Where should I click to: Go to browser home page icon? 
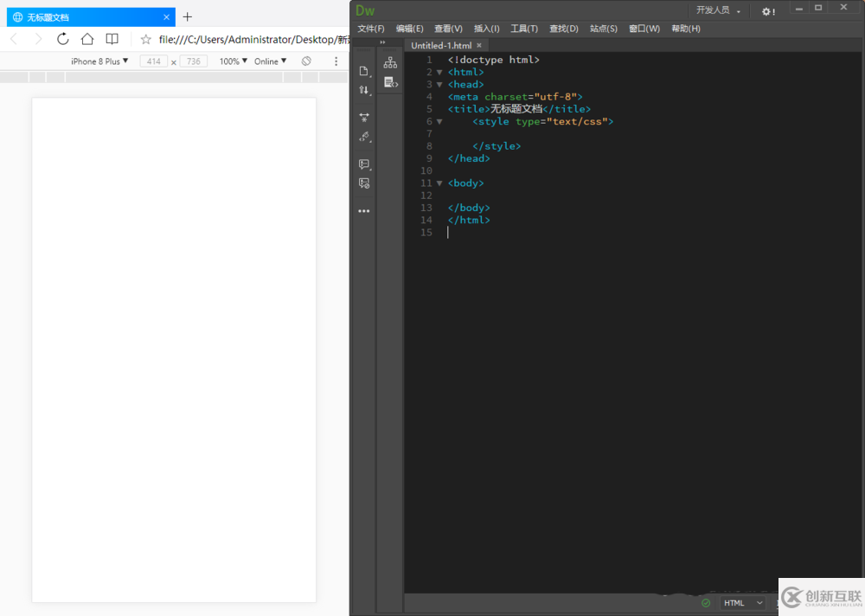(87, 39)
